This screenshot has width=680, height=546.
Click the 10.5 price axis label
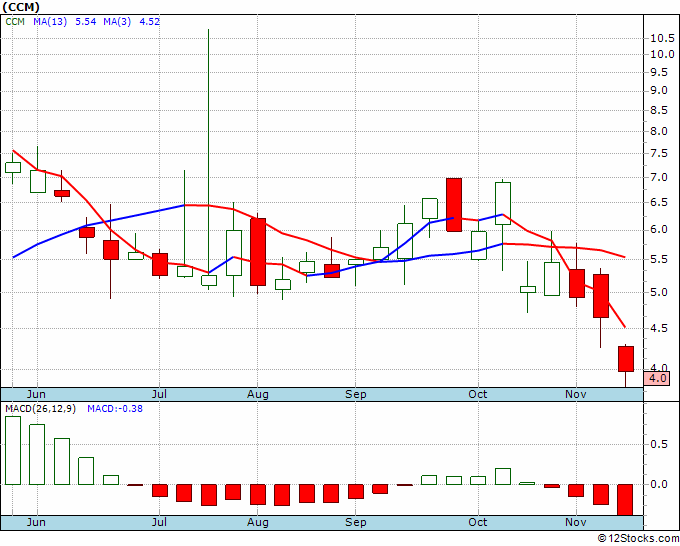point(662,38)
